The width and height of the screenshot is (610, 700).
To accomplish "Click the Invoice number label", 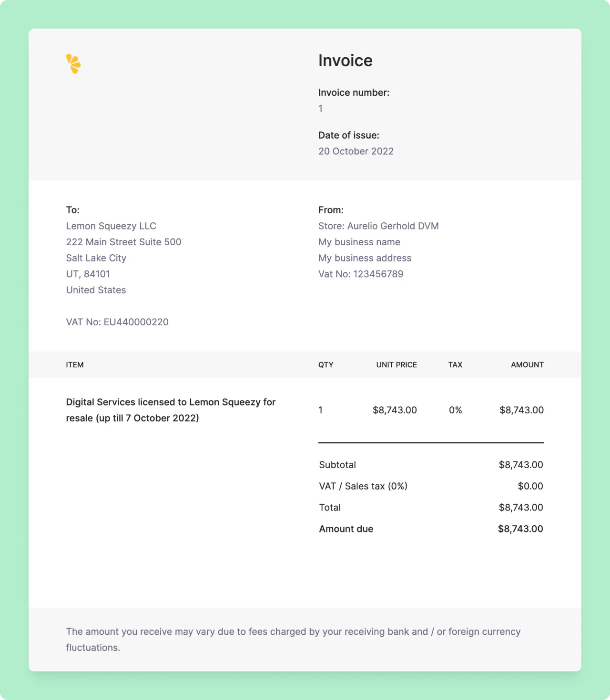I will click(354, 92).
